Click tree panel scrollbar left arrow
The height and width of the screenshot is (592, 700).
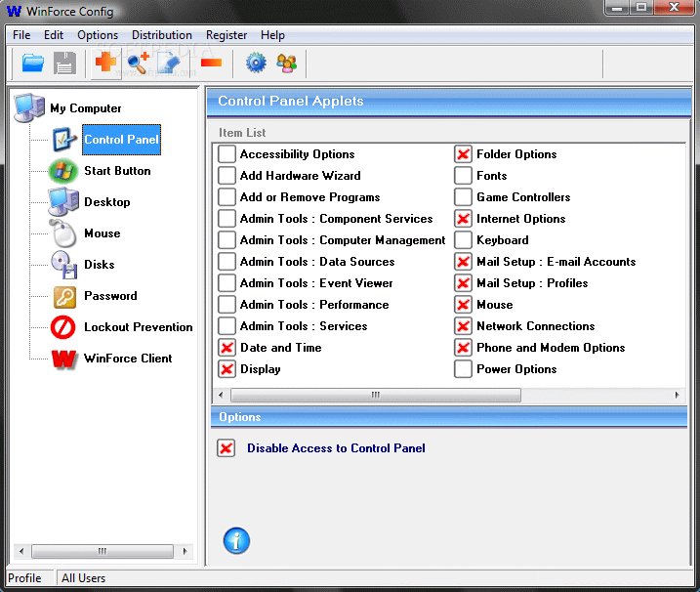[21, 551]
